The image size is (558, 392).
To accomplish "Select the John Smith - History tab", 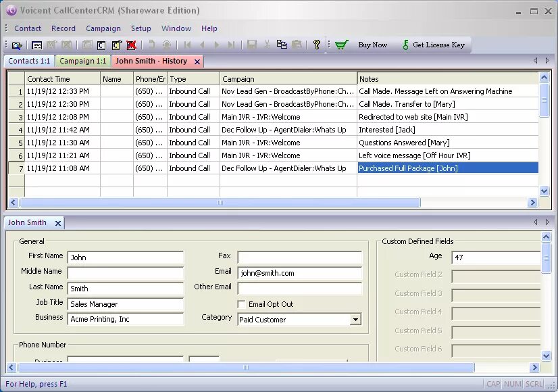I will click(151, 61).
